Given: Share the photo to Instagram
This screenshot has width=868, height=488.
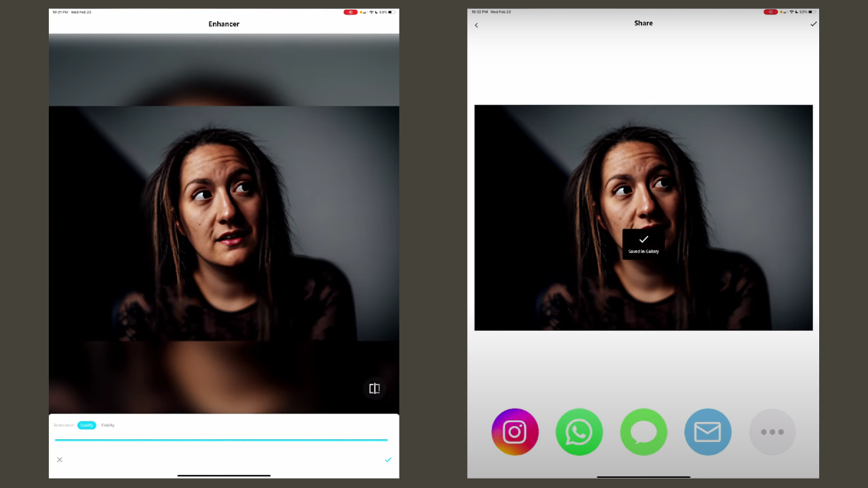Looking at the screenshot, I should pos(515,432).
